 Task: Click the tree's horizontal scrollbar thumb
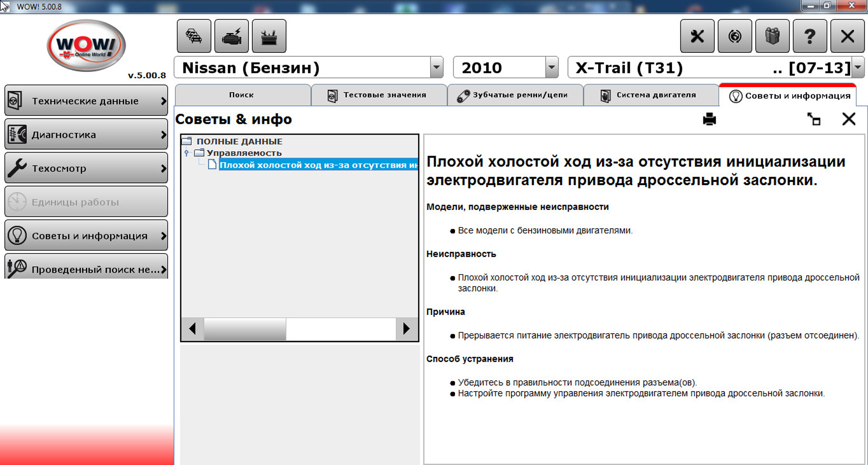point(245,328)
